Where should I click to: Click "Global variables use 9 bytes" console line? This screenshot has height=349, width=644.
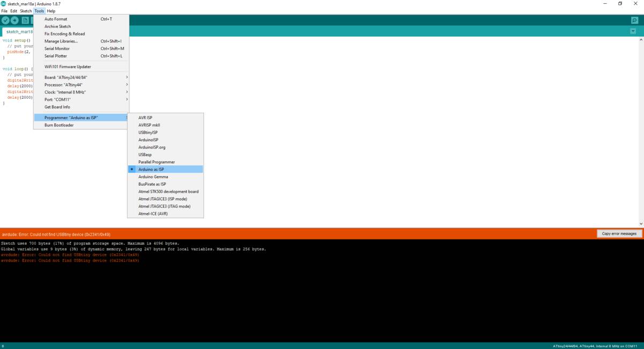[134, 249]
